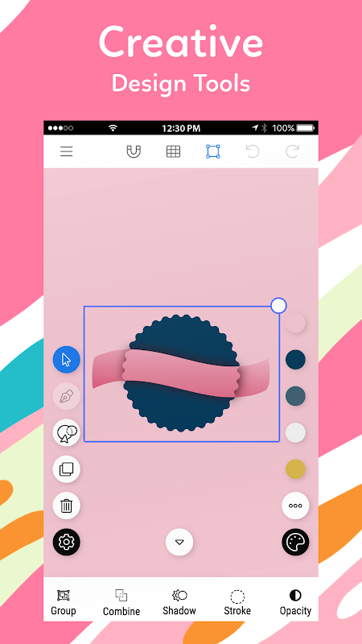Tap the 12:30 PM clock
The width and height of the screenshot is (362, 644).
coord(181,129)
